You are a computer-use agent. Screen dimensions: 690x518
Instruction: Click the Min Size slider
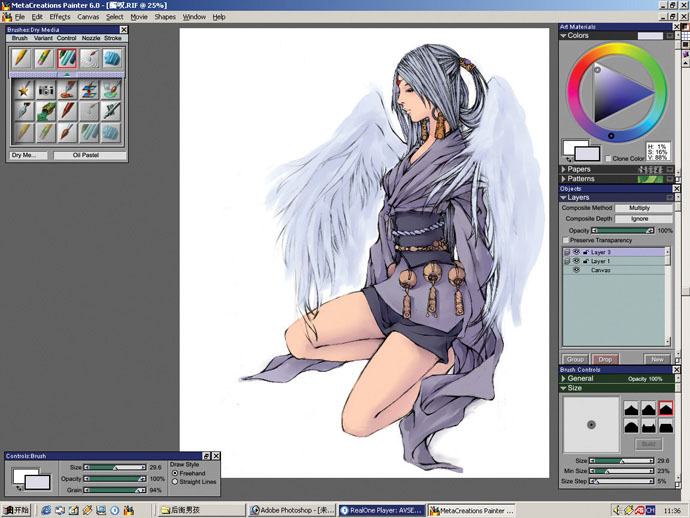point(621,471)
